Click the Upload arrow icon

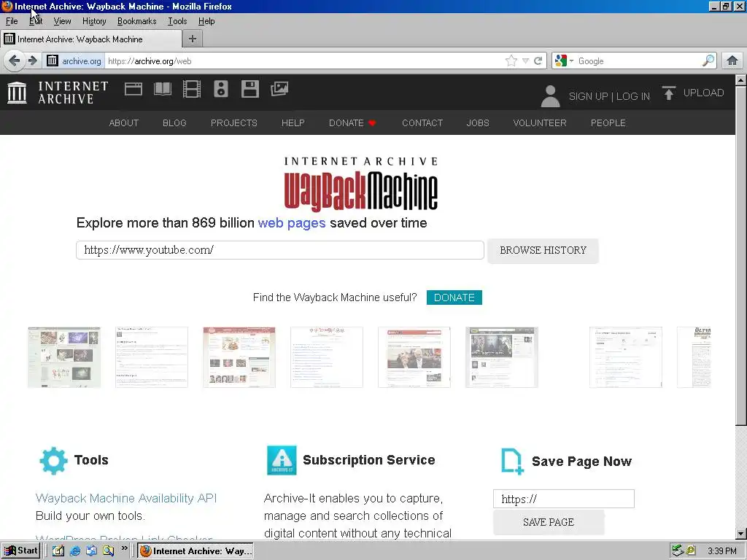coord(668,93)
